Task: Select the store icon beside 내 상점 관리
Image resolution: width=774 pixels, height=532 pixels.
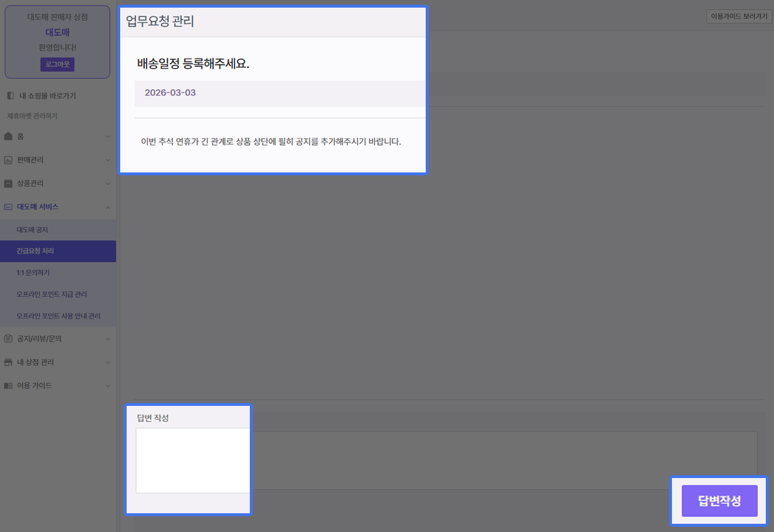Action: pos(8,362)
